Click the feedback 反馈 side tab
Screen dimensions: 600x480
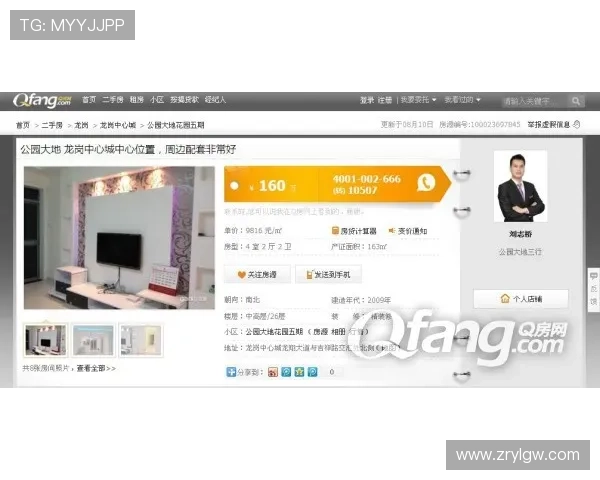593,288
